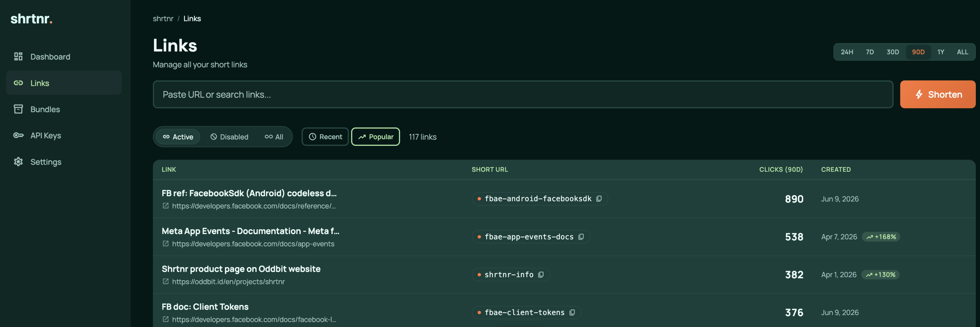The image size is (980, 327).
Task: Click the Dashboard grid icon
Action: pyautogui.click(x=18, y=57)
